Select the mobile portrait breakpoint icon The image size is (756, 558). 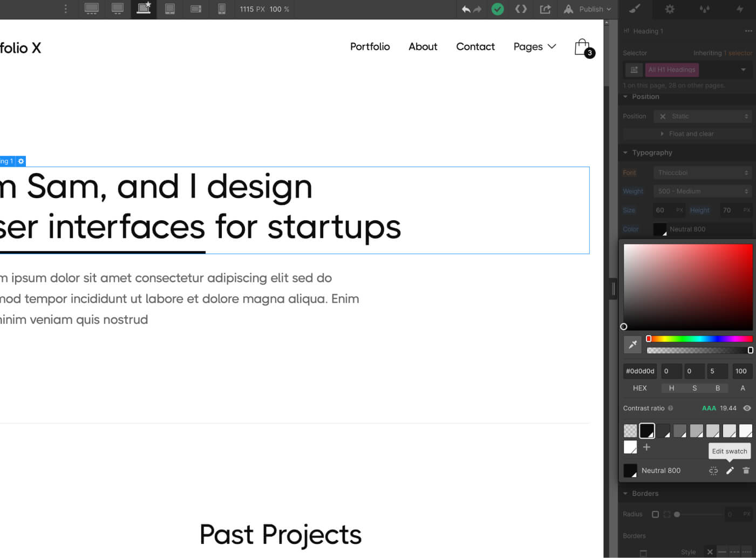221,9
